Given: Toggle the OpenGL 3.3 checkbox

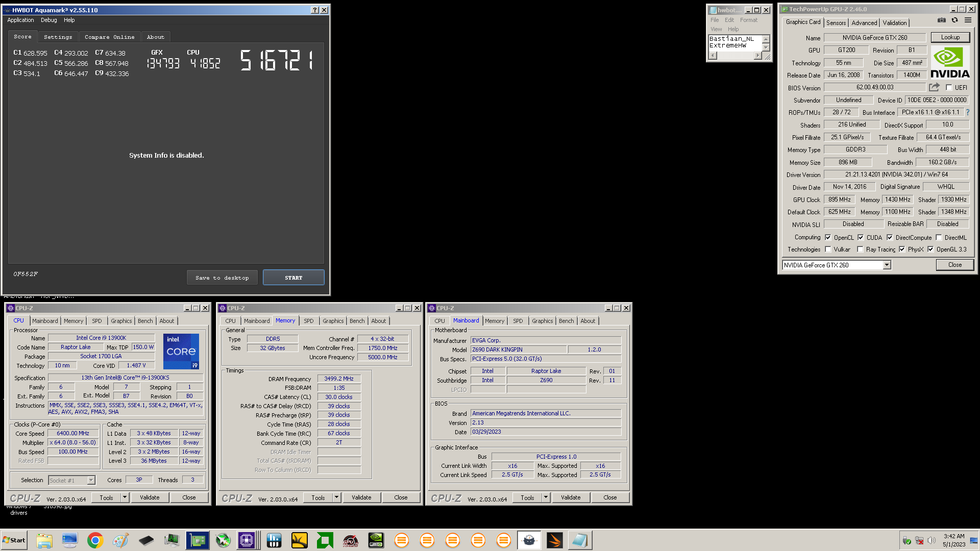Looking at the screenshot, I should (930, 249).
